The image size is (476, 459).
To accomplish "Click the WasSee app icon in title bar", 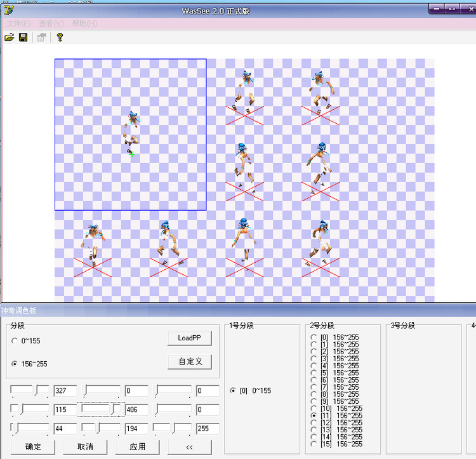I will click(9, 10).
